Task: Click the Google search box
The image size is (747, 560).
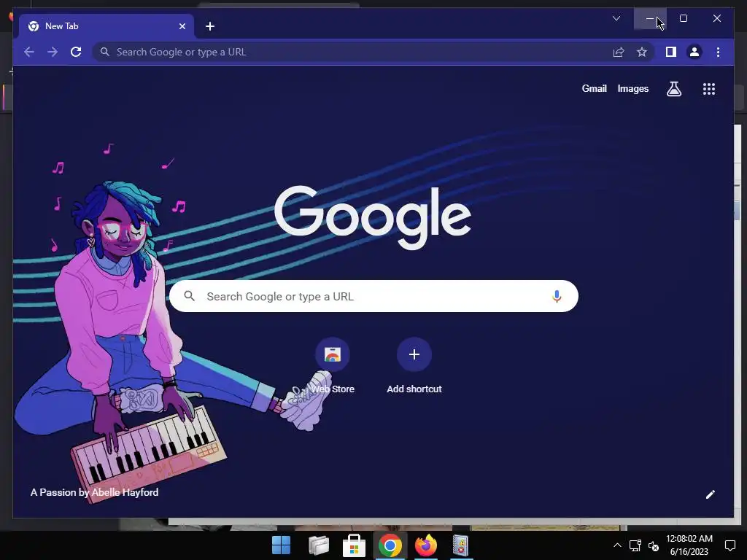Action: coord(373,296)
